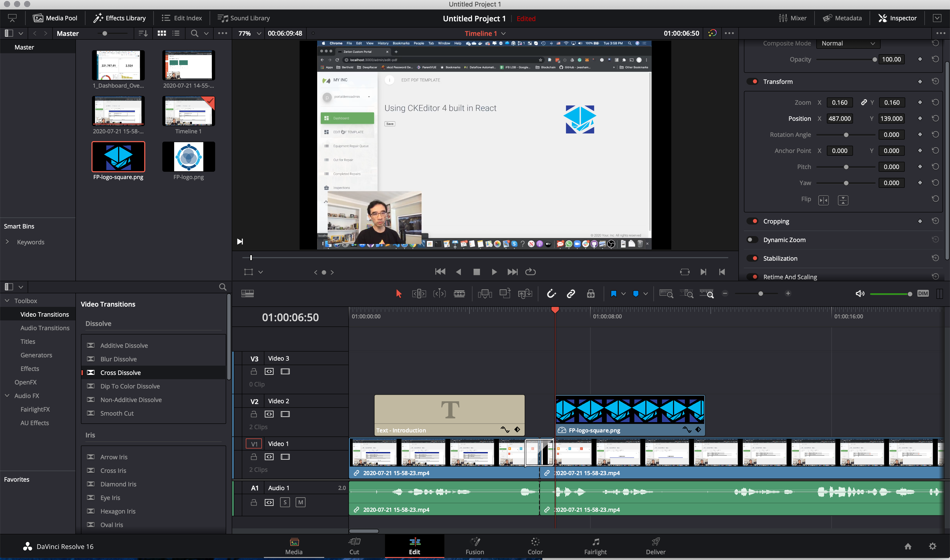This screenshot has width=950, height=560.
Task: Flip the clip horizontally
Action: [x=824, y=200]
